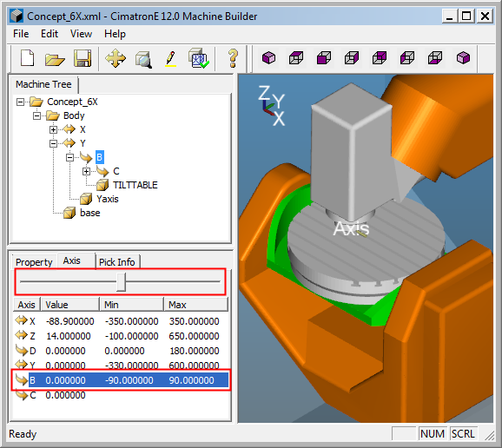Open the View menu
The image size is (502, 448).
click(x=81, y=34)
